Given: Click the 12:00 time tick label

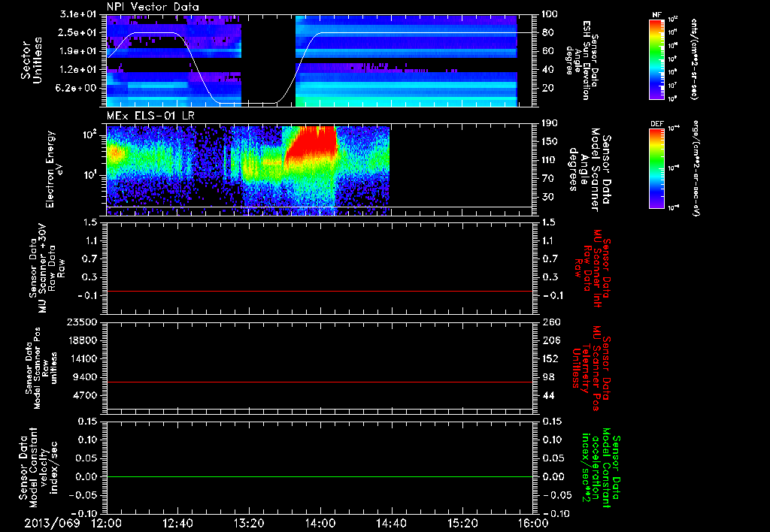Looking at the screenshot, I should [x=107, y=523].
